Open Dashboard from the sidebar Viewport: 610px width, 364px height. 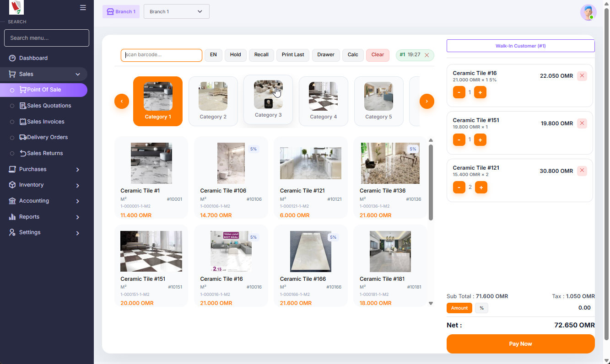click(33, 58)
